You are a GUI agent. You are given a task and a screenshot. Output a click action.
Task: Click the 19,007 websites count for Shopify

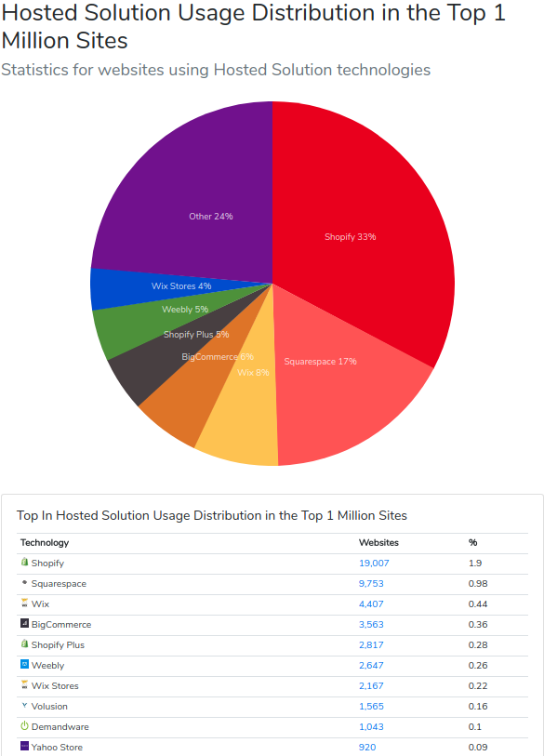tap(374, 564)
